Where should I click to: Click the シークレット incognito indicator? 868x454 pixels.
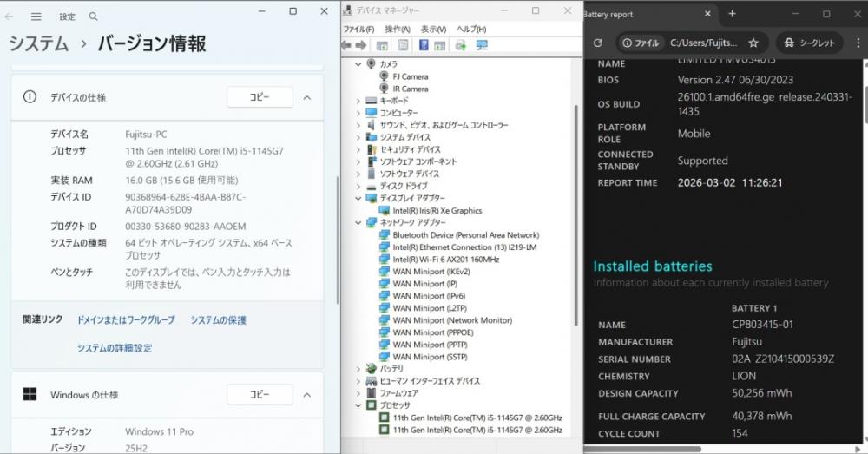click(x=809, y=43)
